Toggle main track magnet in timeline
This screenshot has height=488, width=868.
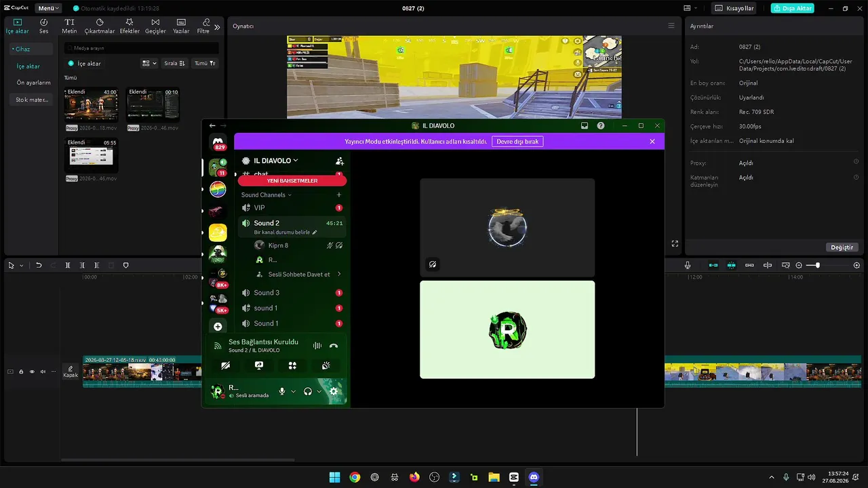(x=713, y=265)
